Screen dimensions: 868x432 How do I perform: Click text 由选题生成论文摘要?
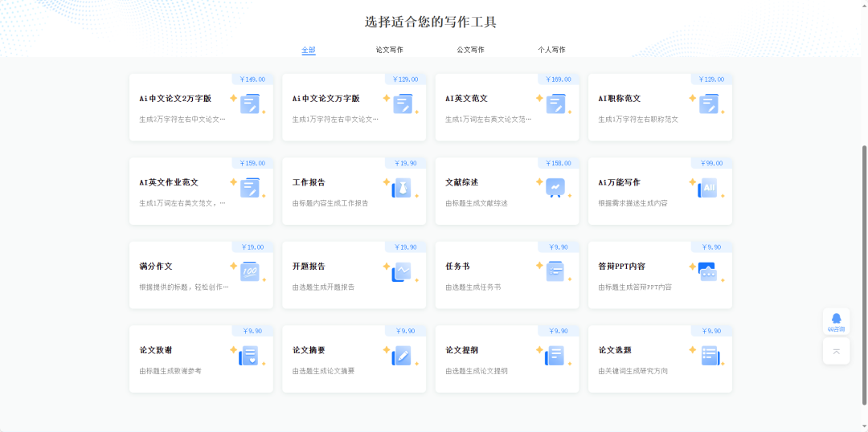pyautogui.click(x=323, y=371)
